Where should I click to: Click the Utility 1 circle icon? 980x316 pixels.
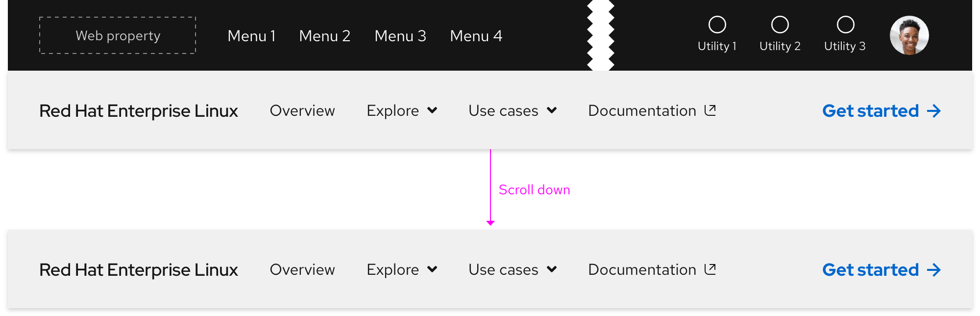[x=717, y=24]
